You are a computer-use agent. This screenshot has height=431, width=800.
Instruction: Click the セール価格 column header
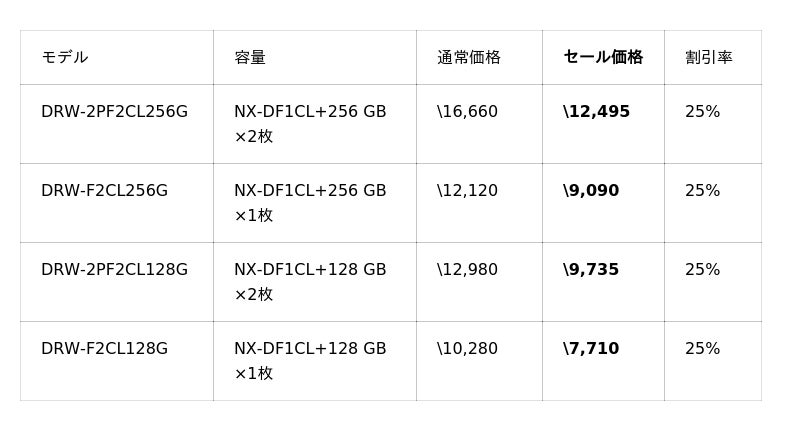tap(603, 58)
